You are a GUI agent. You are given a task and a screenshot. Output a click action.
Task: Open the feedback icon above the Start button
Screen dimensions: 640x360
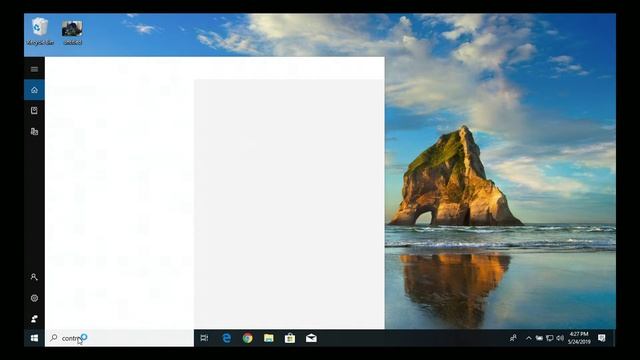(x=34, y=319)
